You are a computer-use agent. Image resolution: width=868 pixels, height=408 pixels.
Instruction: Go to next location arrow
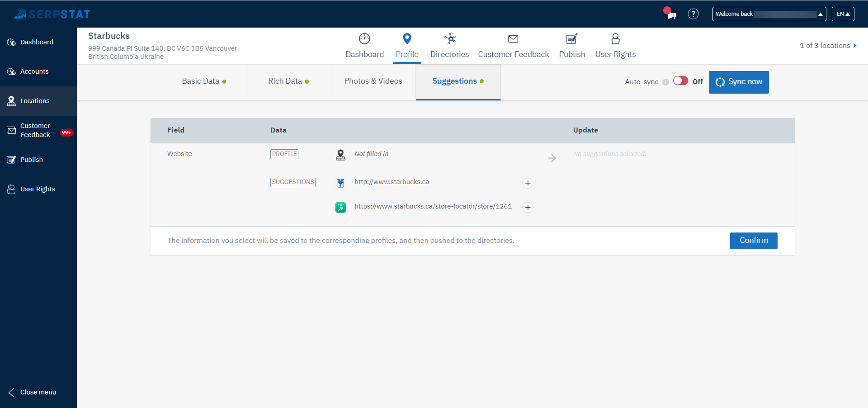855,46
